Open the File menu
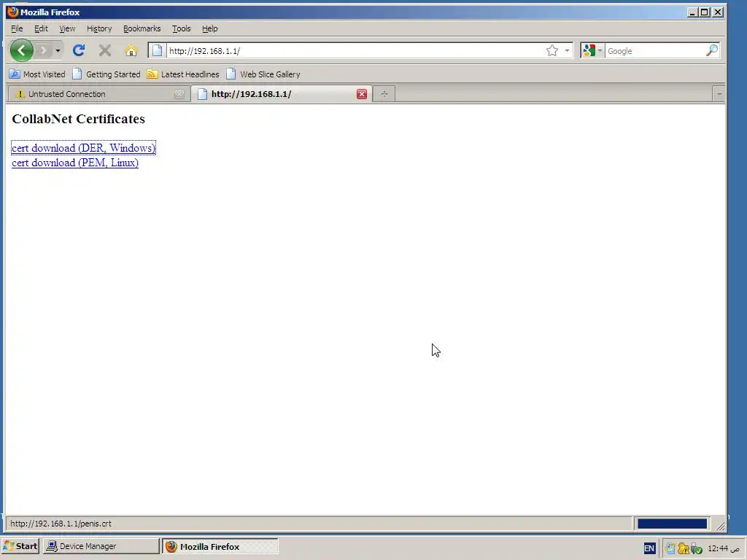Viewport: 747px width, 560px height. [17, 28]
